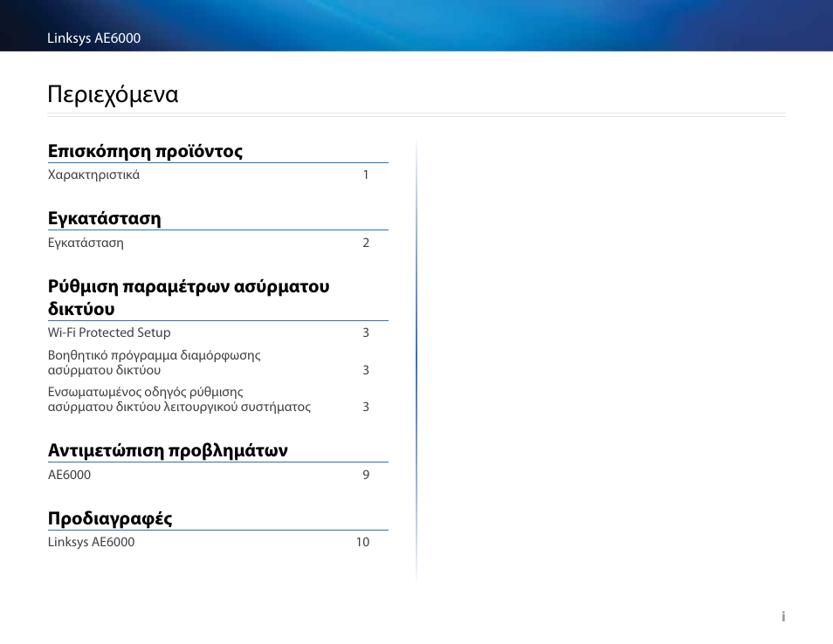Open the regular-weight 'Εγκατάσταση' contents entry

click(x=86, y=243)
